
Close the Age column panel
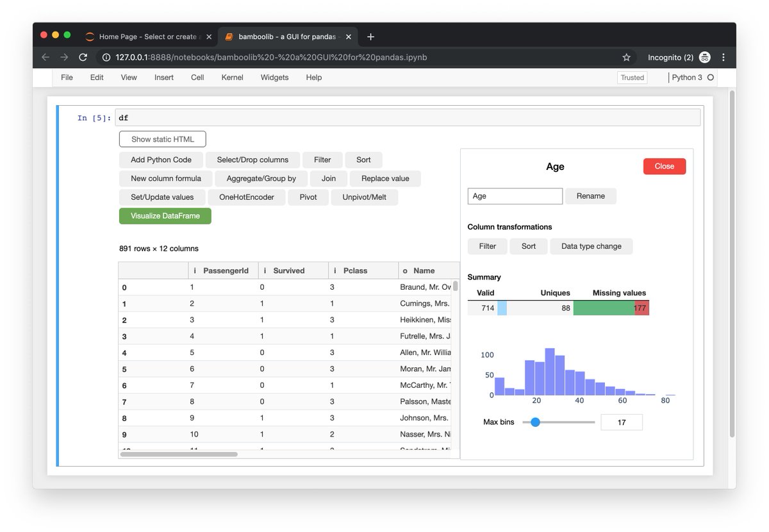(x=664, y=166)
